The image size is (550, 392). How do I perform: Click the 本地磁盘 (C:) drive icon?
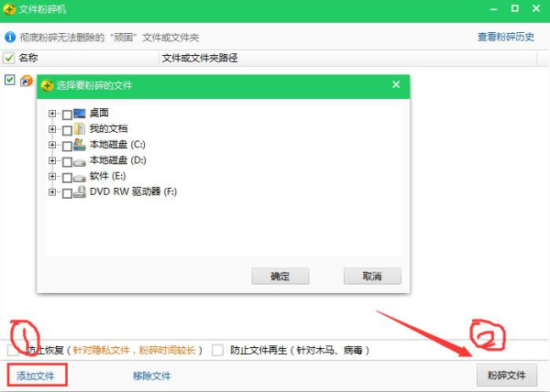coord(80,145)
